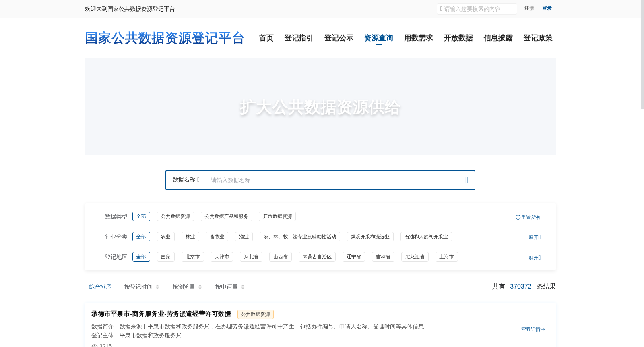The width and height of the screenshot is (644, 347).
Task: Click the platform logo 国家公共数据资源登记平台
Action: pyautogui.click(x=165, y=38)
